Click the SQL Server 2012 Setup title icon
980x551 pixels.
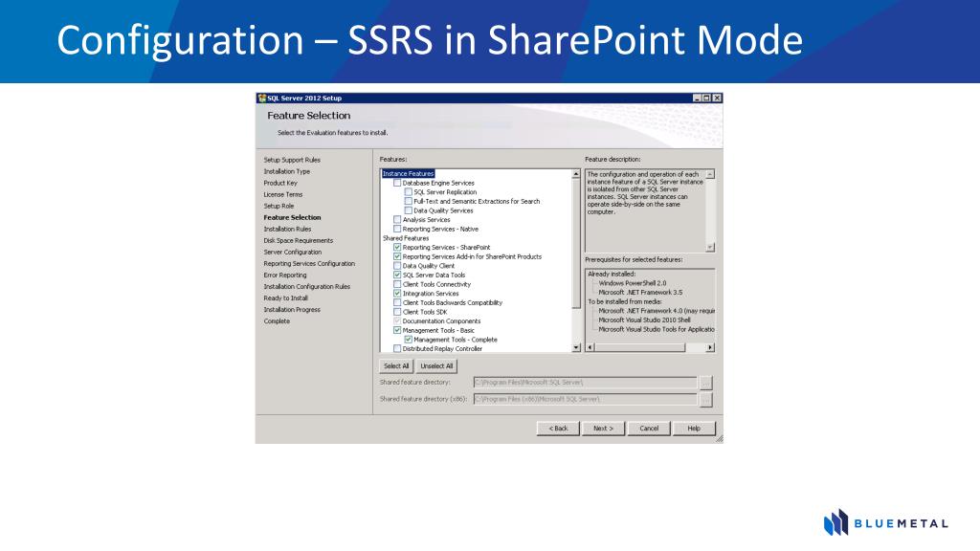262,99
